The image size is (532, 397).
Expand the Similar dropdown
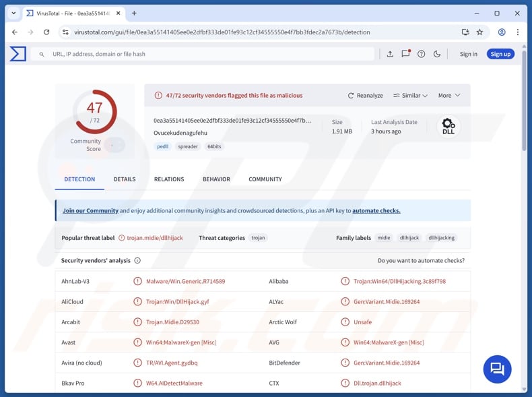pos(411,96)
